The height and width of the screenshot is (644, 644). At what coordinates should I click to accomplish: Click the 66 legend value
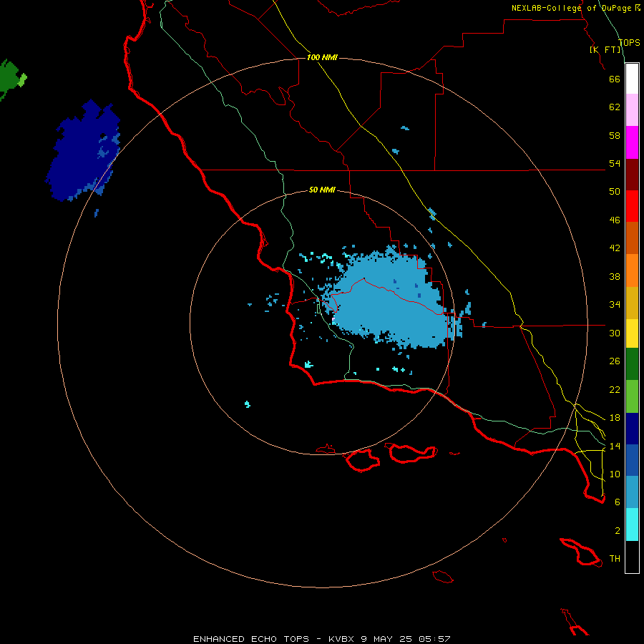[615, 79]
